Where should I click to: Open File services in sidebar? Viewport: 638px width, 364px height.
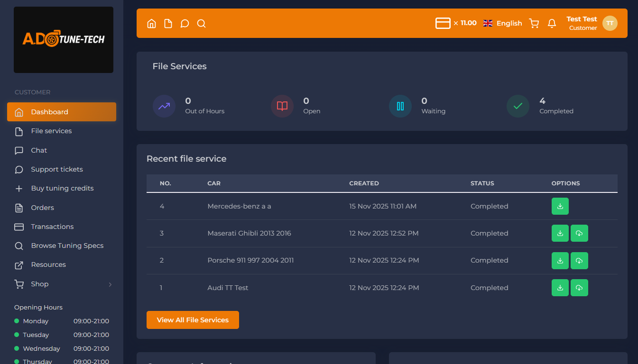pos(62,131)
